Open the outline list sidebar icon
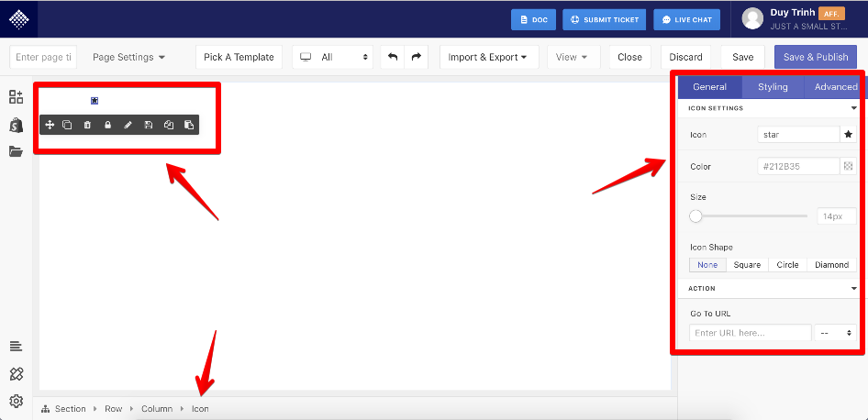Screen dimensions: 868x420 (x=16, y=347)
